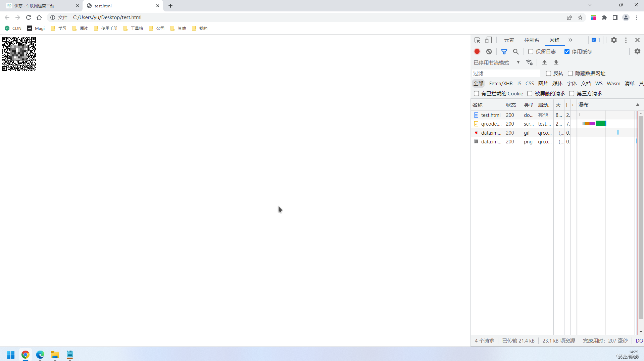
Task: Open the Magi bookmark
Action: pyautogui.click(x=36, y=28)
